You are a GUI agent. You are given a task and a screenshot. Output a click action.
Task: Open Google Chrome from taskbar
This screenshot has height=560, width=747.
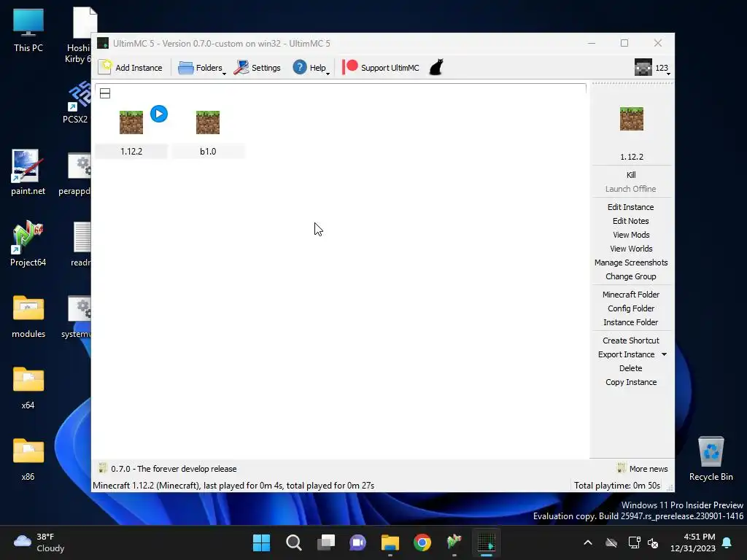[x=422, y=542]
